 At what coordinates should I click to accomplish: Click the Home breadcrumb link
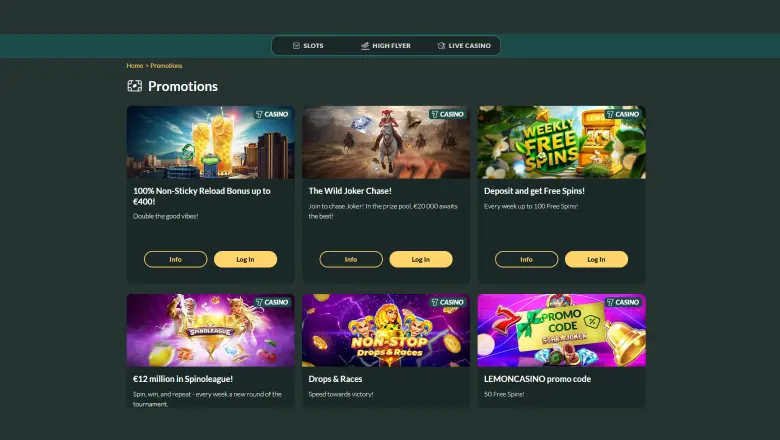click(134, 66)
